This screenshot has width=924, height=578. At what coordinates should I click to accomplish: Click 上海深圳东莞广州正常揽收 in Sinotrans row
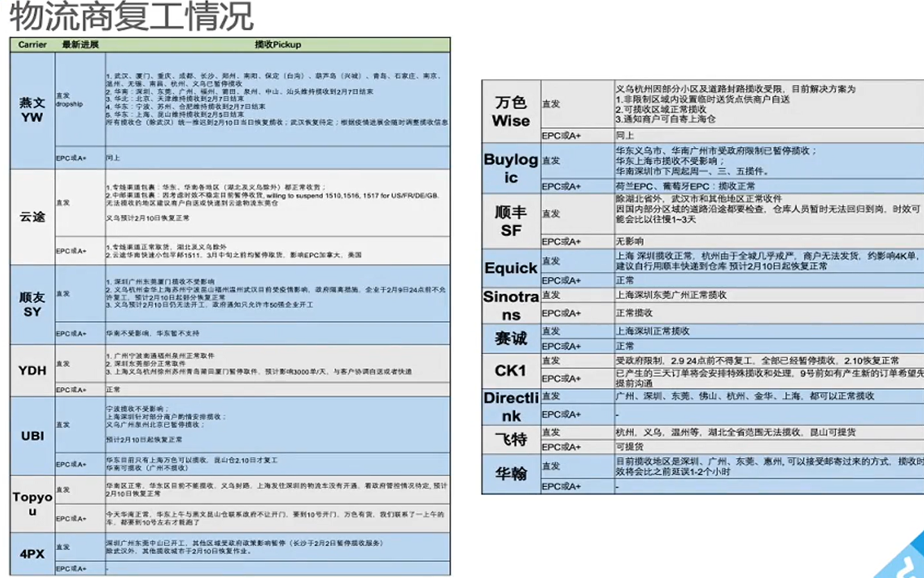tap(671, 295)
